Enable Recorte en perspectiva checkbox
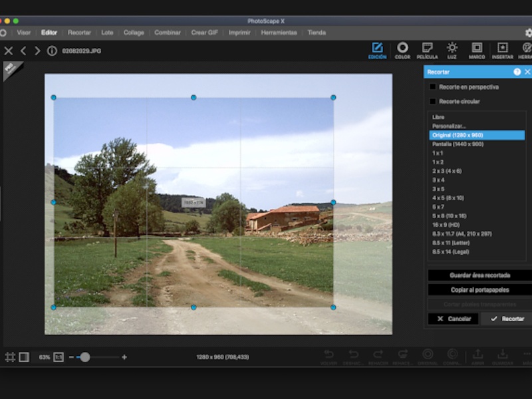The width and height of the screenshot is (532, 399). point(433,87)
